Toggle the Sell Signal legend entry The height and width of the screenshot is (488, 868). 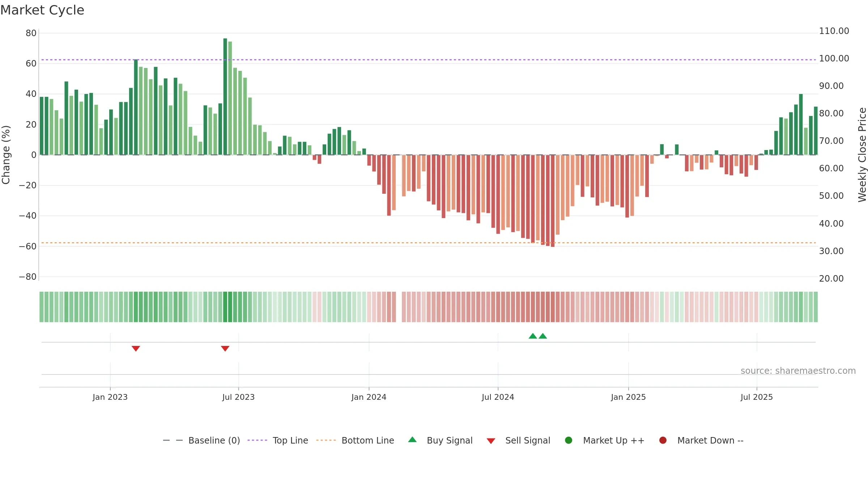pos(518,440)
